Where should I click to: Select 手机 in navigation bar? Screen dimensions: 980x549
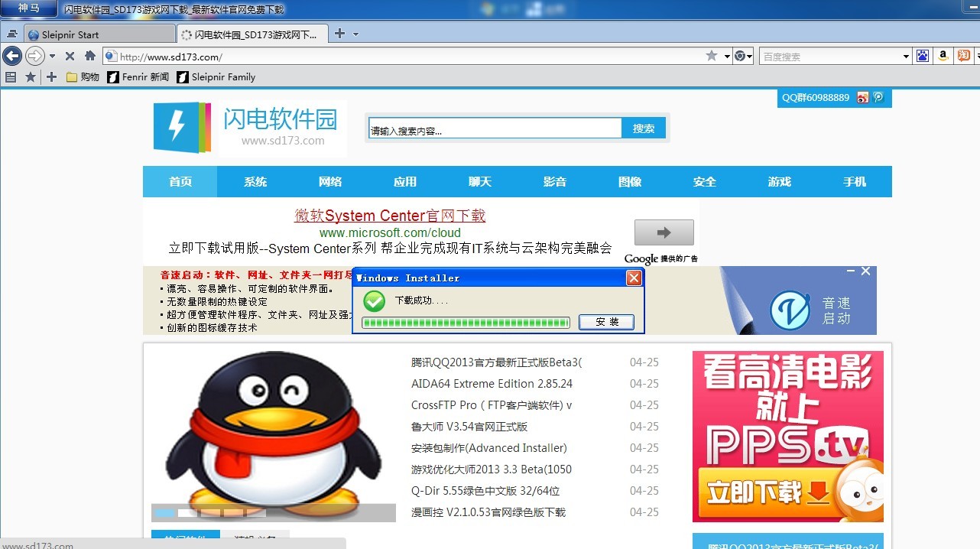pyautogui.click(x=855, y=182)
